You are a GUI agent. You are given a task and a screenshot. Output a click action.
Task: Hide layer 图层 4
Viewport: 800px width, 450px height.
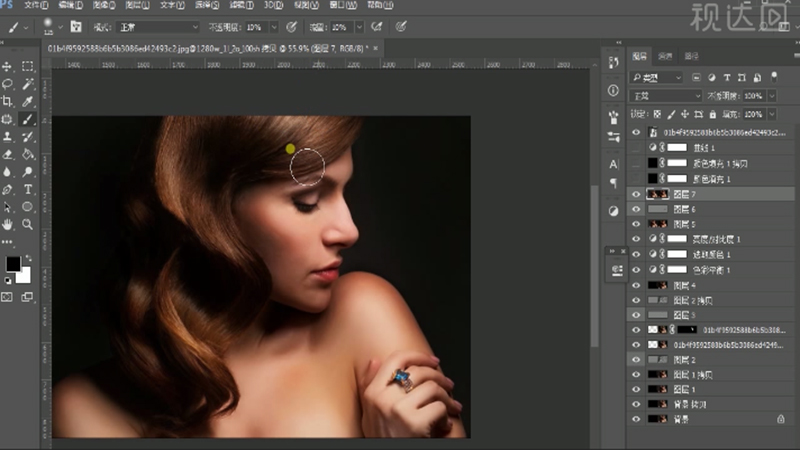(636, 285)
